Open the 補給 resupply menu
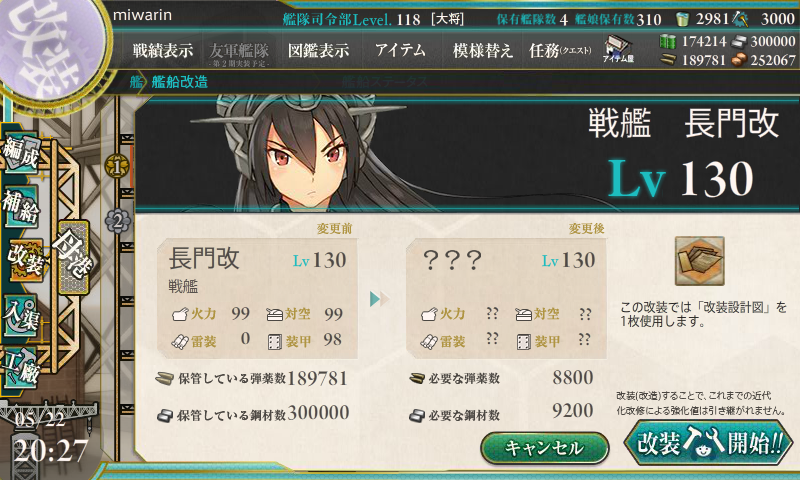 (20, 207)
